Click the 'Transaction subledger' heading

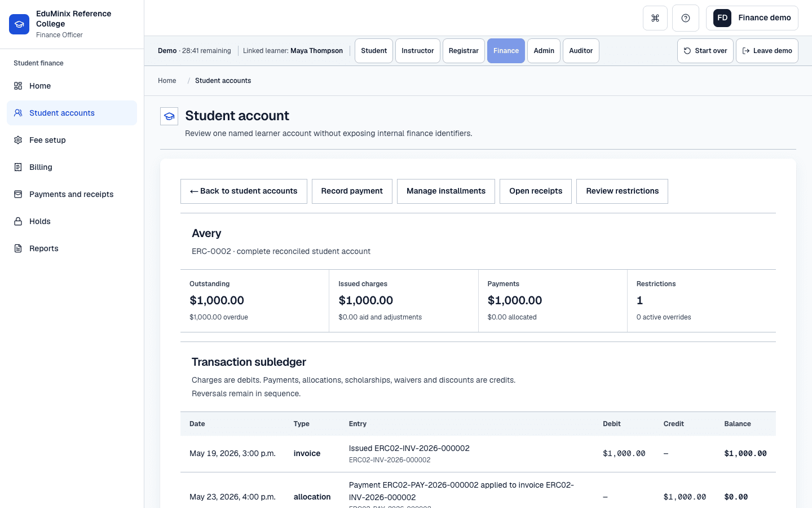pyautogui.click(x=249, y=362)
